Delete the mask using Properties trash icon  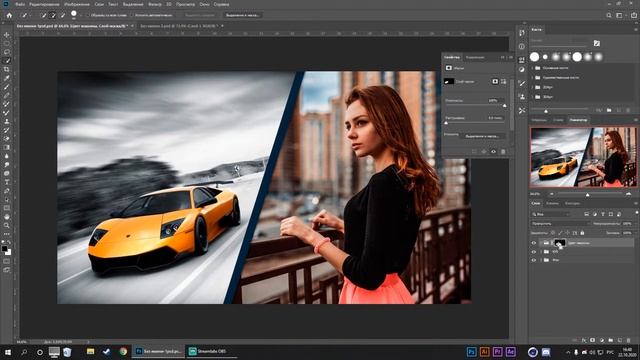point(503,151)
